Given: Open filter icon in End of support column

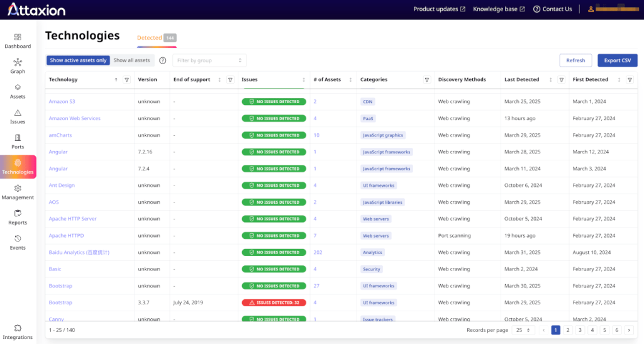Looking at the screenshot, I should coord(230,80).
